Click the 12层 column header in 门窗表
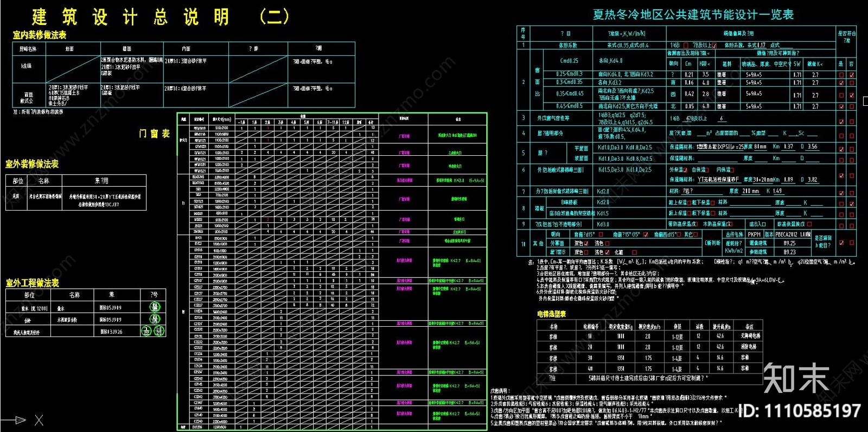868x432 pixels. tap(346, 123)
